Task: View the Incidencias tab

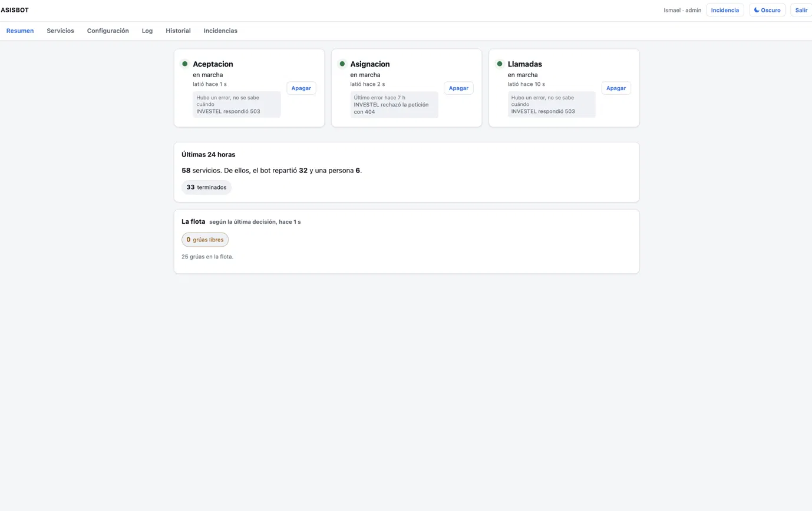Action: pyautogui.click(x=220, y=31)
